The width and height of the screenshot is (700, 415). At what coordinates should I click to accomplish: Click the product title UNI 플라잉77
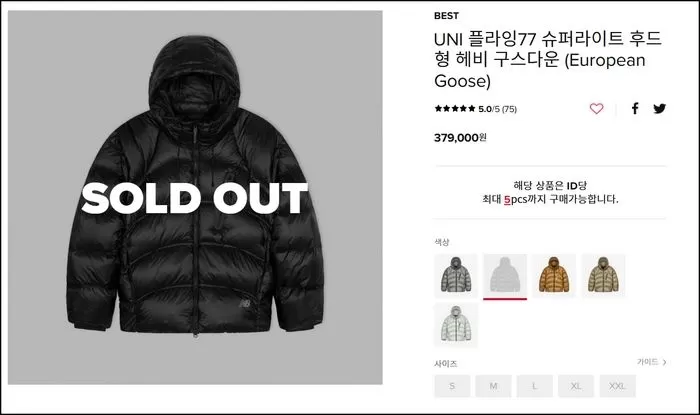548,60
